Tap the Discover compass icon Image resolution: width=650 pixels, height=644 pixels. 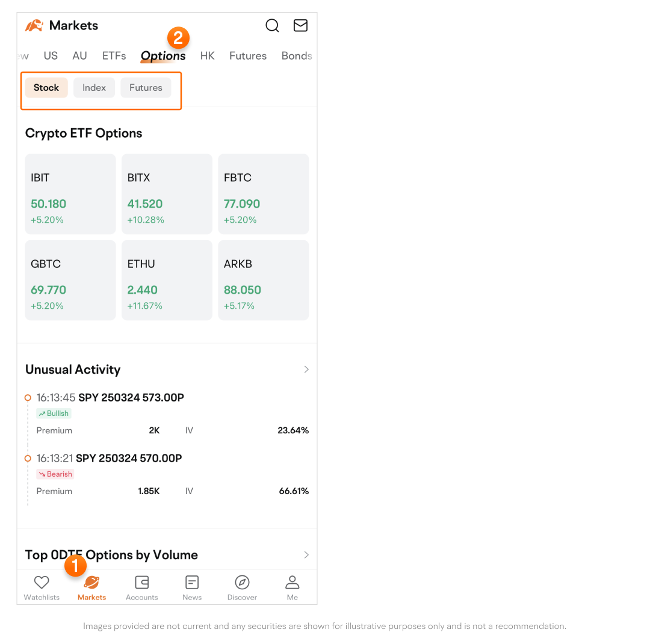click(x=242, y=583)
